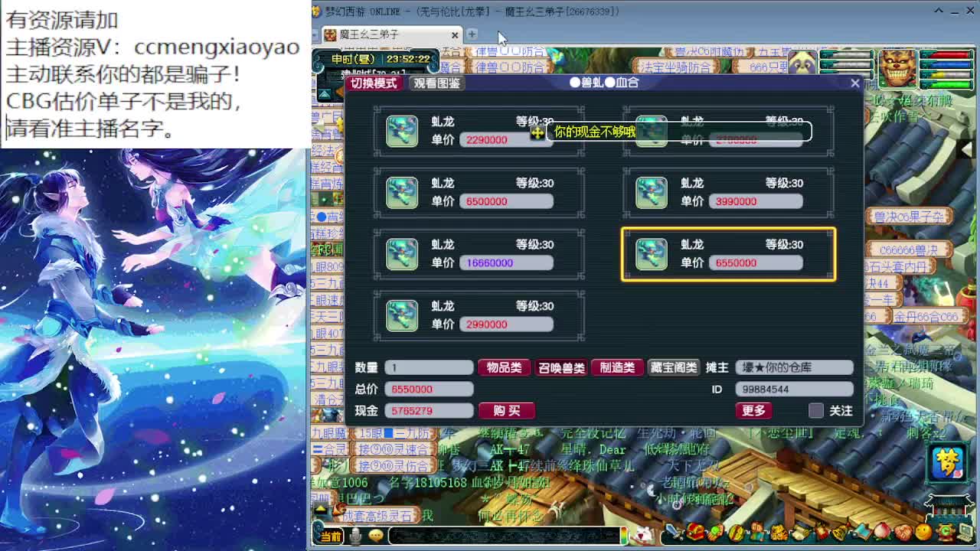This screenshot has height=551, width=980.
Task: Click the game clock 23:52:22
Action: [408, 59]
